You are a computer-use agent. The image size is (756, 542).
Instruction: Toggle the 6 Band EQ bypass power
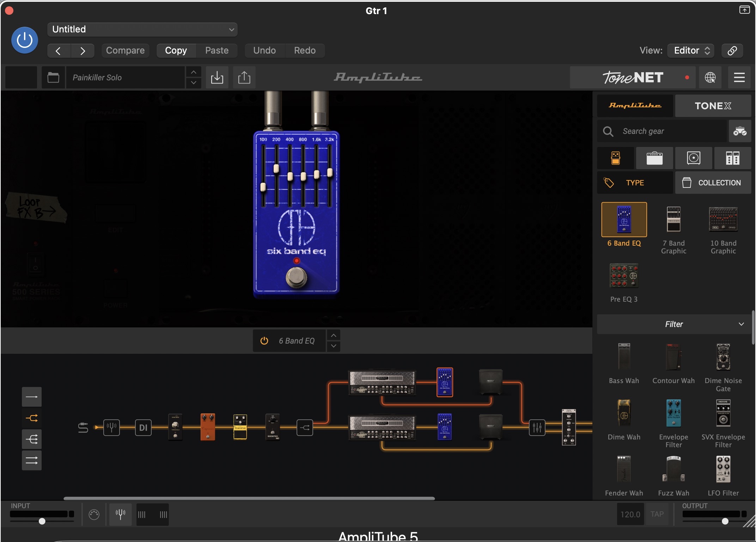point(264,341)
